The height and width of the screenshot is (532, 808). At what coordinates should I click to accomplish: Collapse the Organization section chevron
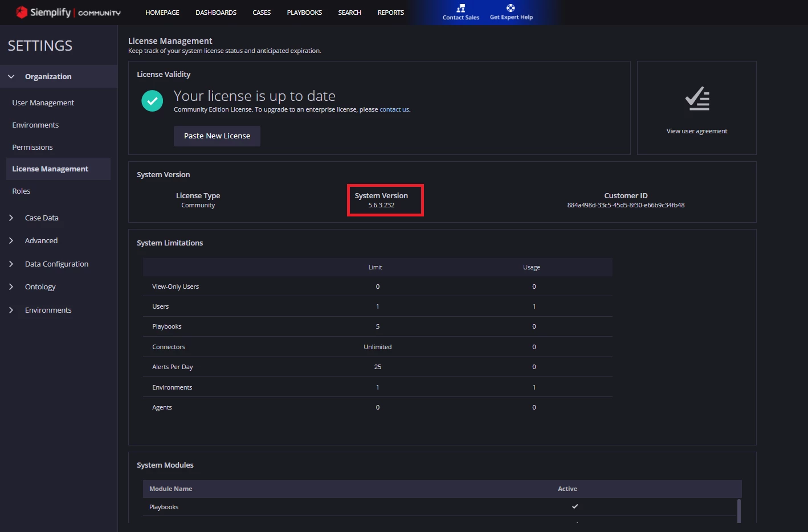click(x=11, y=76)
